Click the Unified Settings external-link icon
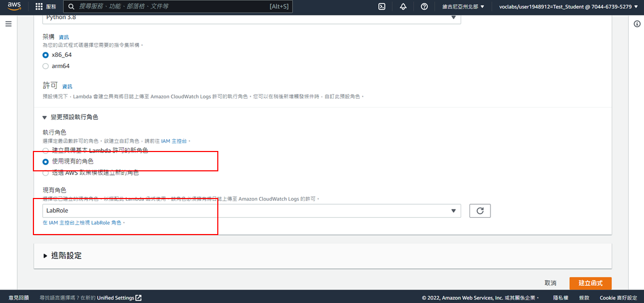 [138, 298]
